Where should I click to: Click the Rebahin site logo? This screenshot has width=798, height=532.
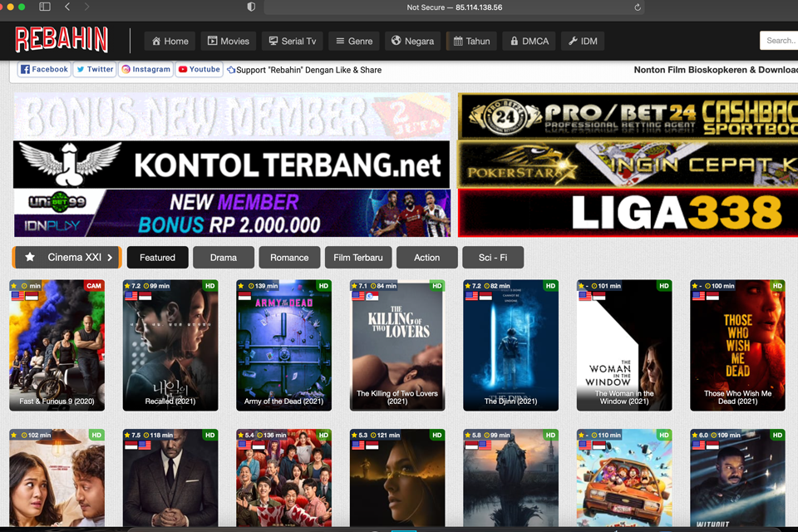point(62,40)
